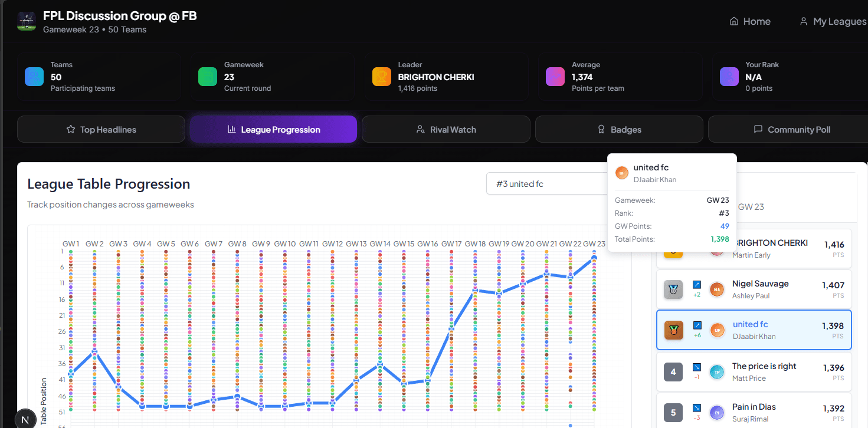Click the Next.js dev tools badge
868x428 pixels.
point(25,419)
